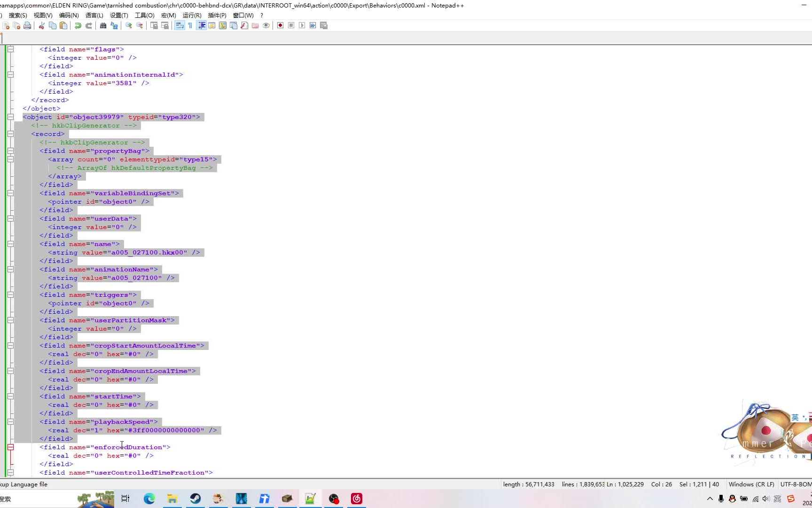Collapse the propertyBag field fold marker
Image resolution: width=812 pixels, height=508 pixels.
coord(10,151)
